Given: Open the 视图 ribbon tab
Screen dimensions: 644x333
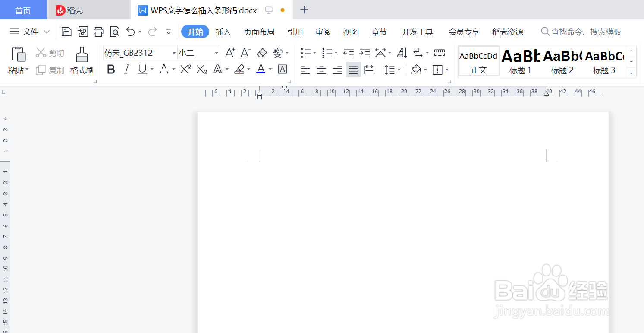Looking at the screenshot, I should pyautogui.click(x=351, y=32).
